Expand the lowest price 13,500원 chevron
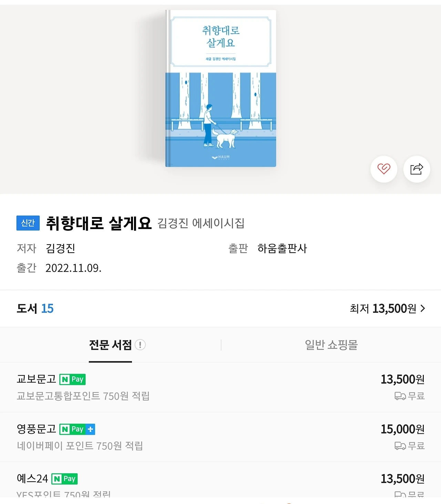This screenshot has width=441, height=504. [x=423, y=308]
